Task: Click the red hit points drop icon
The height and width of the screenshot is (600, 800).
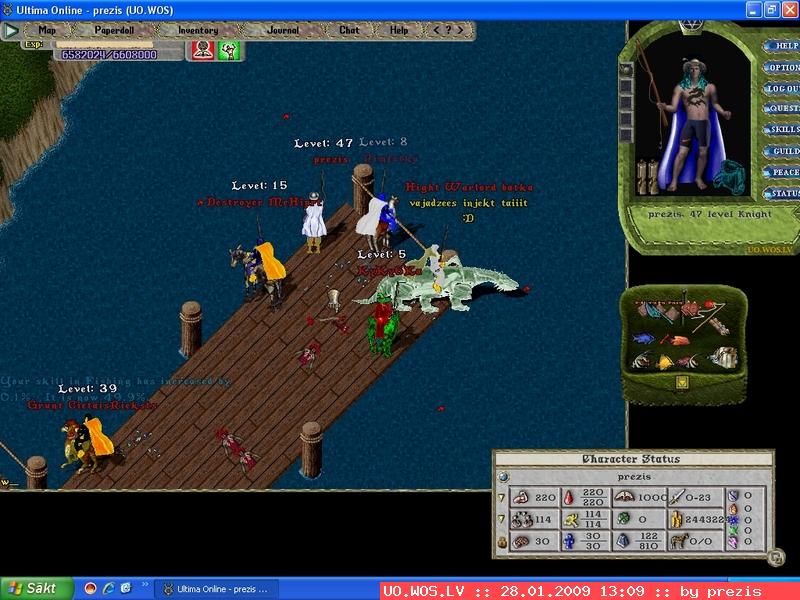Action: pos(569,497)
